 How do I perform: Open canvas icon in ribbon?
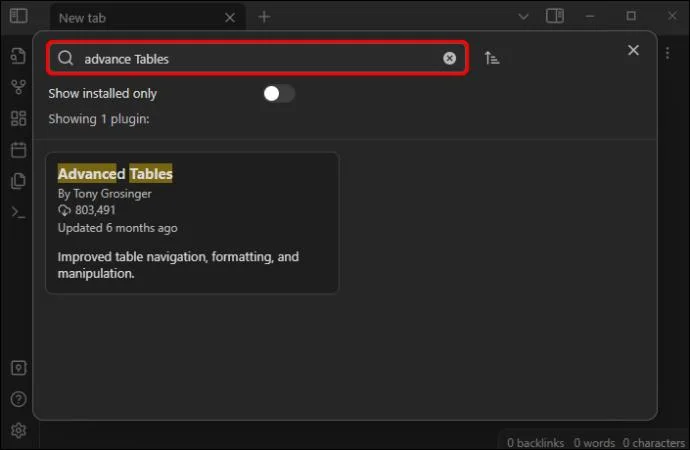[x=18, y=118]
